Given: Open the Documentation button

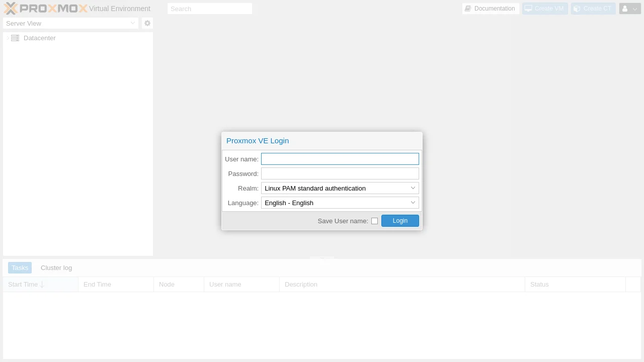Looking at the screenshot, I should click(491, 9).
